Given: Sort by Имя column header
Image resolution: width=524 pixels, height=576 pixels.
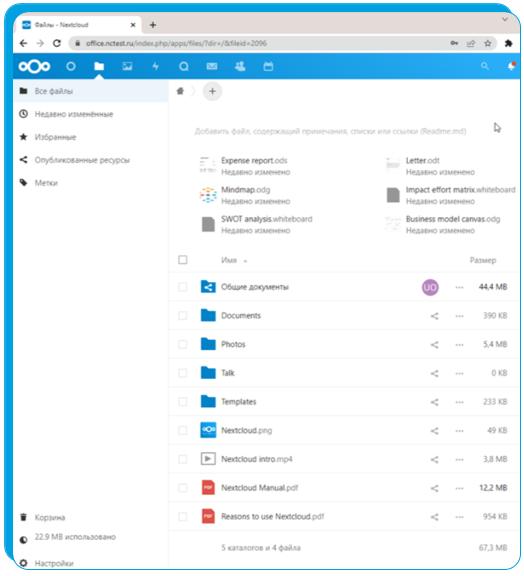Looking at the screenshot, I should pos(234,260).
